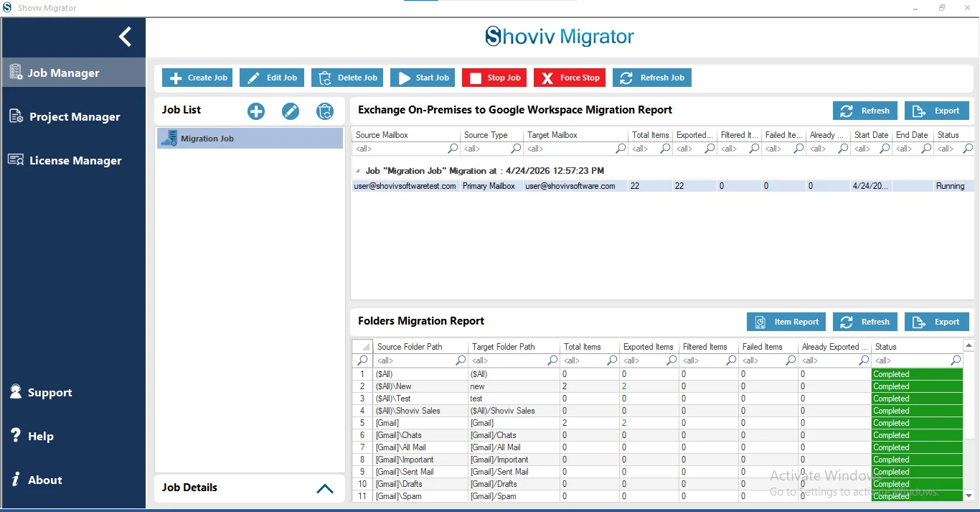The image size is (980, 512).
Task: Click Total Items filter search icon in top report
Action: pos(665,149)
